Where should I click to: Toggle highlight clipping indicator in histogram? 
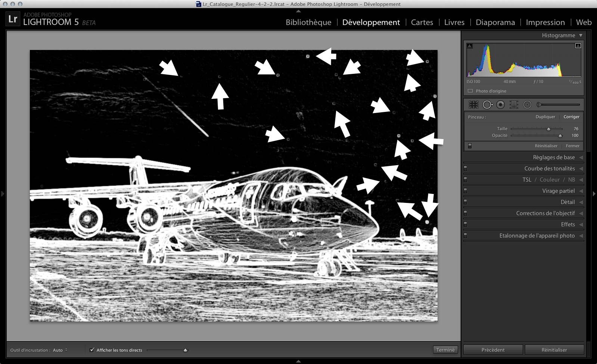coord(578,46)
